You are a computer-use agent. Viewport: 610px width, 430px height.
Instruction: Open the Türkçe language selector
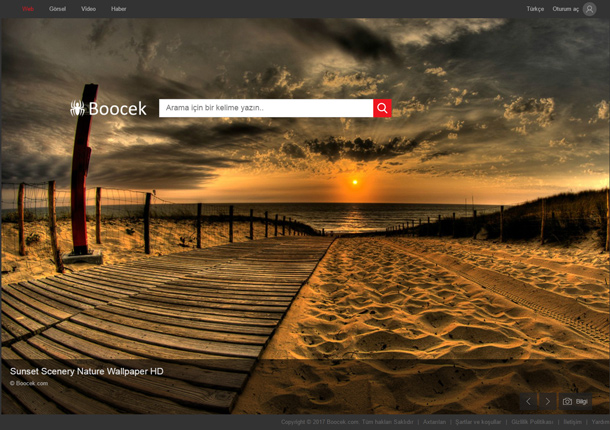point(535,9)
